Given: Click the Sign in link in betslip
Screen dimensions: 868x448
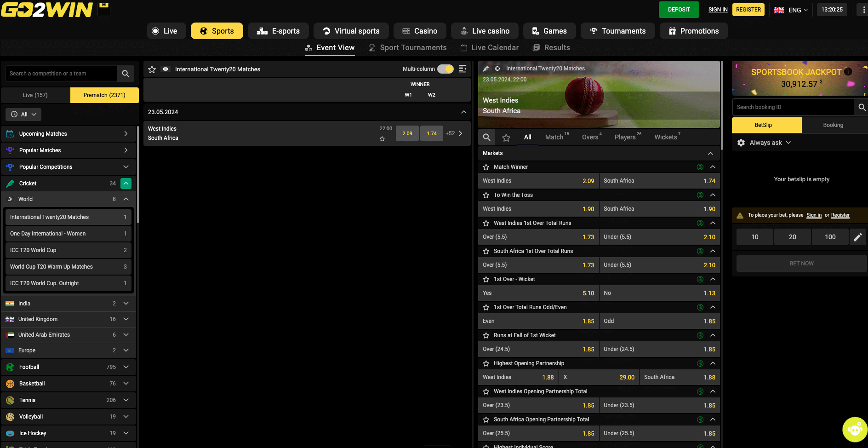Looking at the screenshot, I should click(814, 215).
